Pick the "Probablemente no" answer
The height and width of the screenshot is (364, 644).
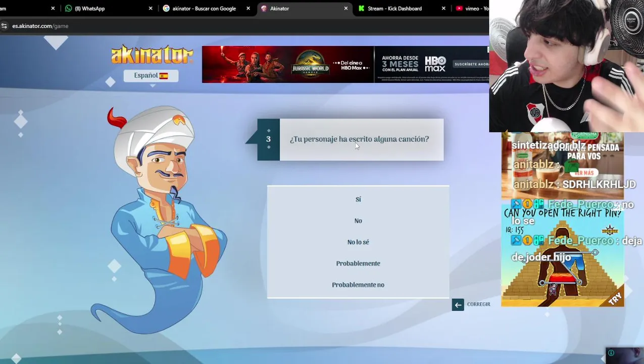click(x=358, y=285)
